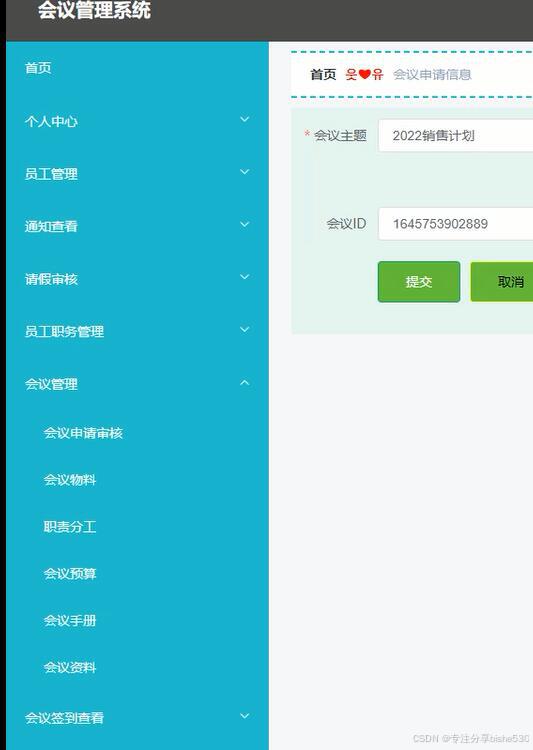Screen dimensions: 533x750
Task: Expand the 请假审核 chevron
Action: 244,277
